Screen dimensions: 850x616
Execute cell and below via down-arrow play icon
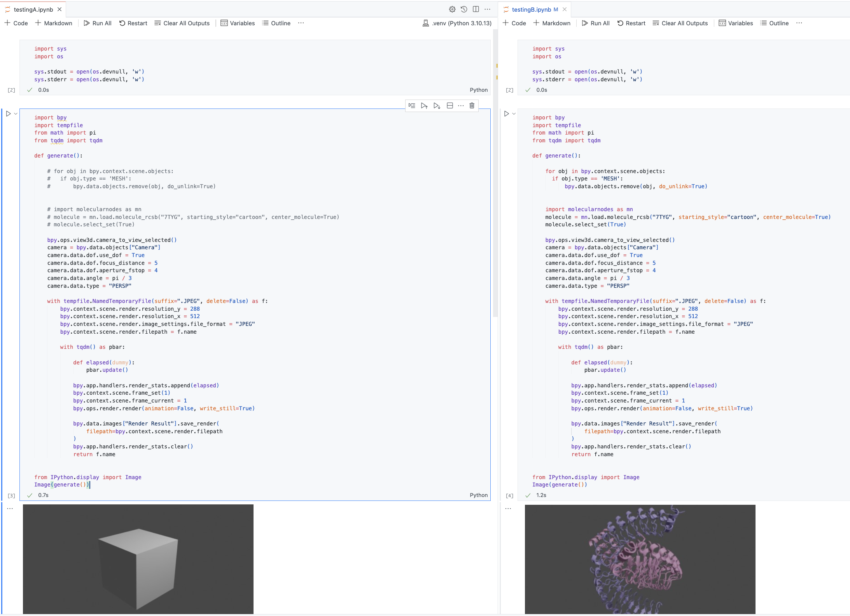click(436, 105)
